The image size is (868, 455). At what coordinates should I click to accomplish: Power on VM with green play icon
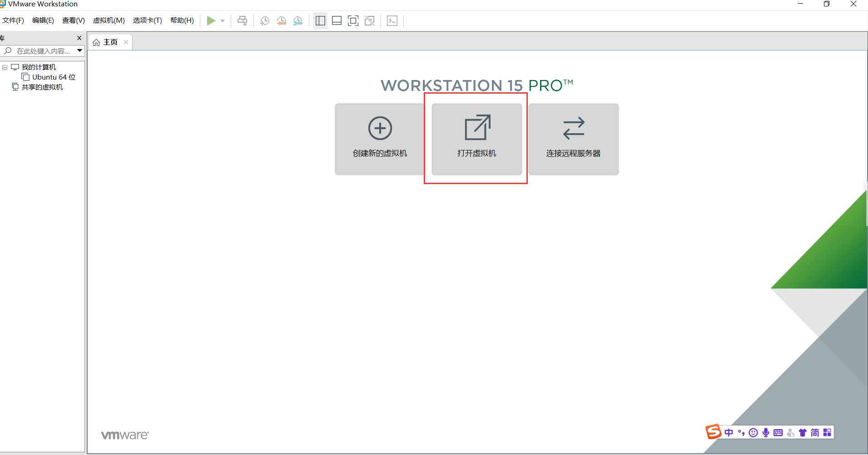(211, 20)
